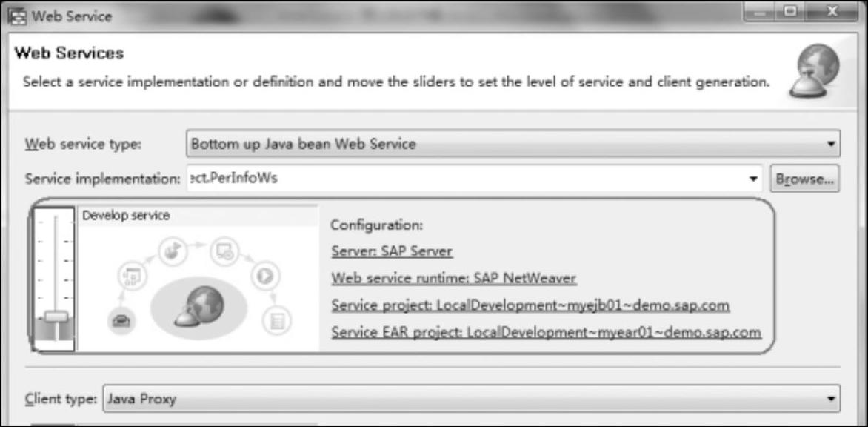Click the Service EAR project link

(x=547, y=332)
